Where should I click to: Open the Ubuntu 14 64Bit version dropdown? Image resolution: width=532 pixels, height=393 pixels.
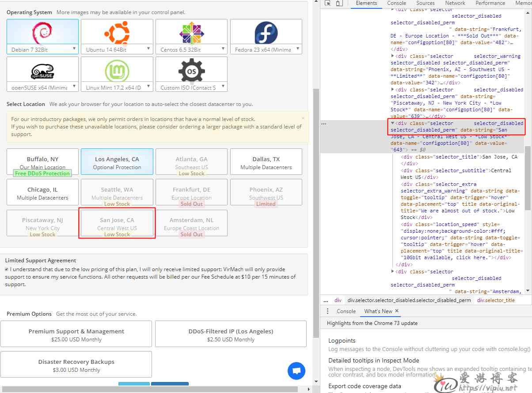(x=117, y=49)
